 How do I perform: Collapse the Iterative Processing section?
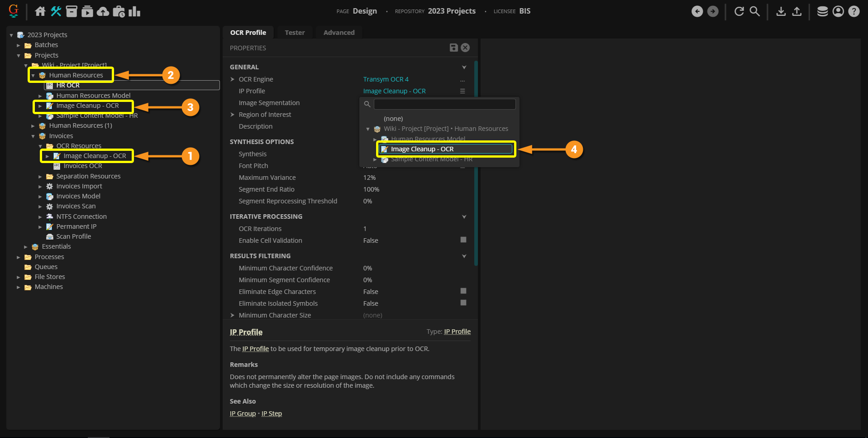[x=464, y=217]
